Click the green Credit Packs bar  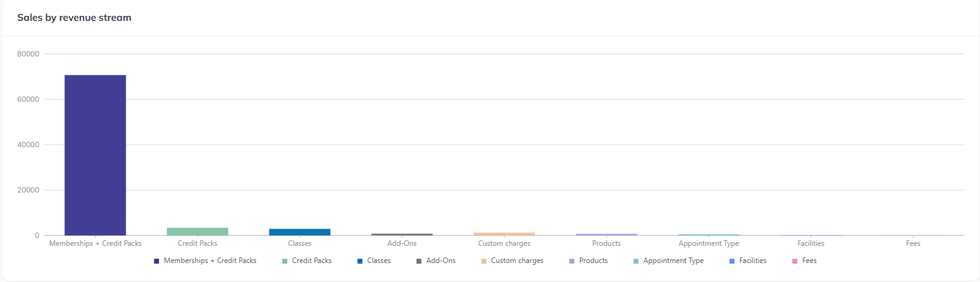198,232
